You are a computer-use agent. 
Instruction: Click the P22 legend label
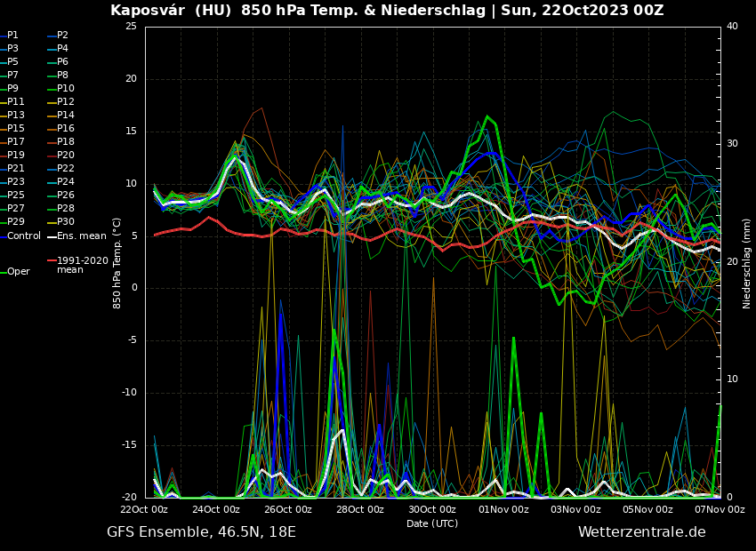(66, 169)
